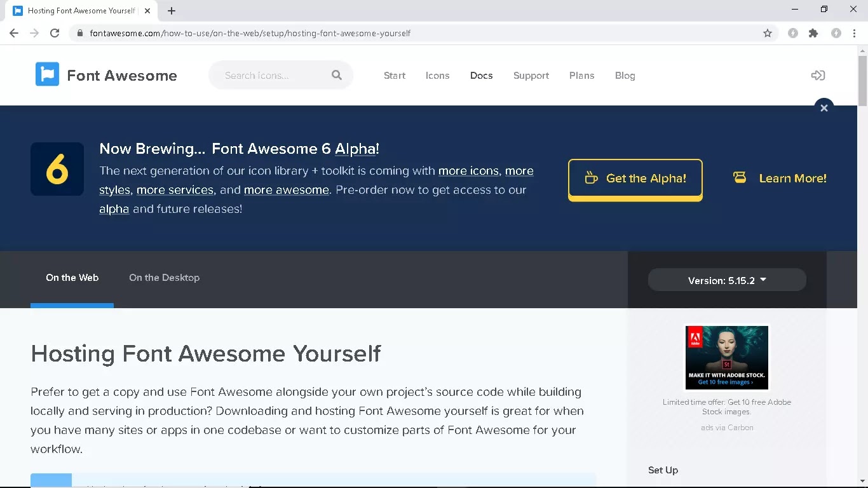This screenshot has height=488, width=868.
Task: Click the Font Awesome flag logo
Action: point(47,74)
